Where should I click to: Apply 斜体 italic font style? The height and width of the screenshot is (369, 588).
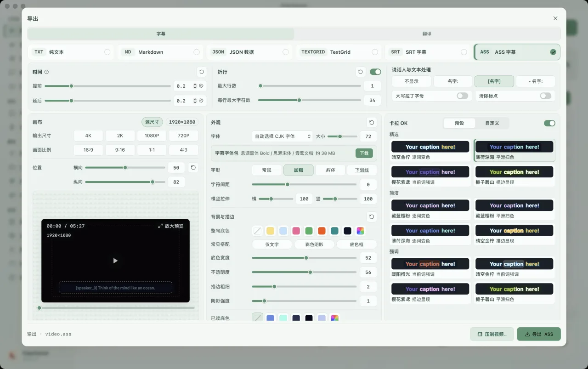click(330, 170)
